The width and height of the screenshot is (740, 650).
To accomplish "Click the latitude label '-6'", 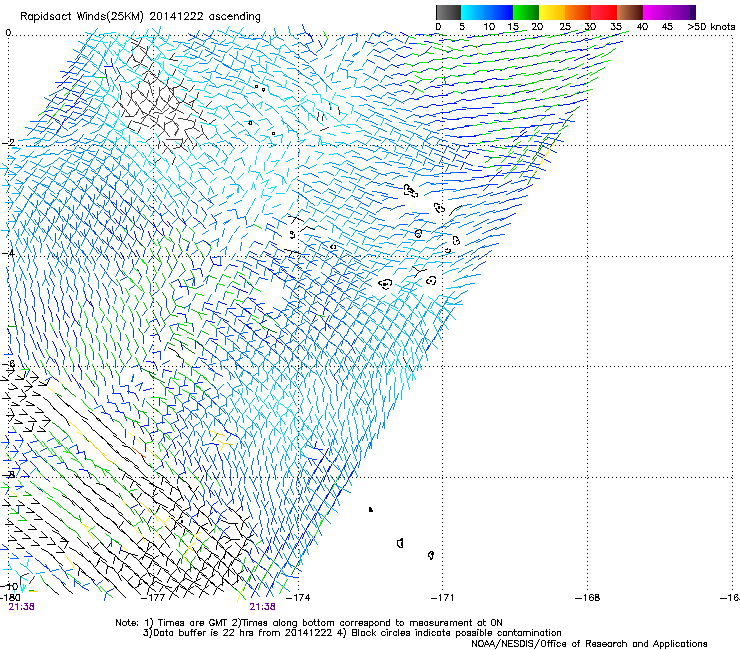I will point(9,364).
